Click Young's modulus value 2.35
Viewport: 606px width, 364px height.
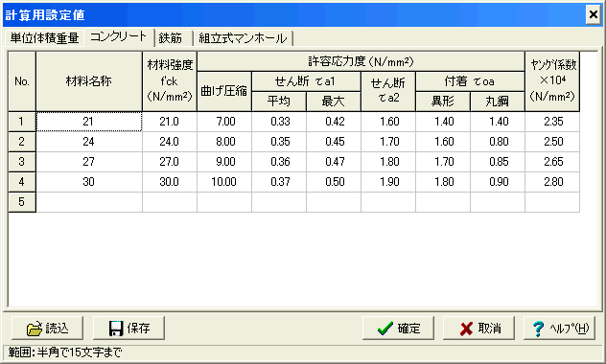click(x=552, y=122)
